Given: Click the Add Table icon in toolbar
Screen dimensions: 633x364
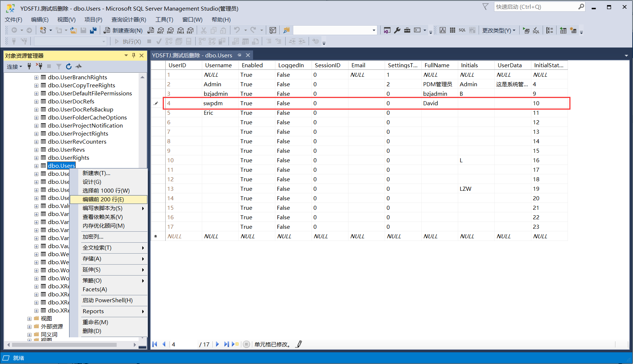Looking at the screenshot, I should point(563,30).
